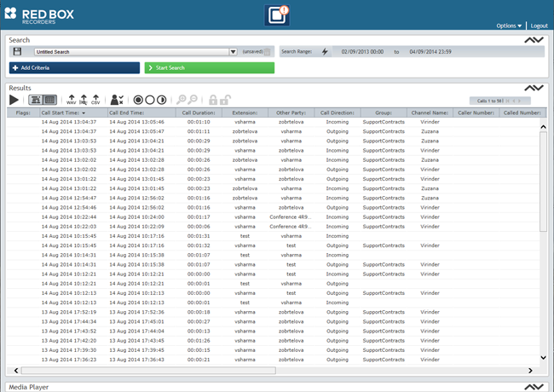Image resolution: width=554 pixels, height=392 pixels.
Task: Select the call starting 14 Aug 2014 12:54:47
Action: pyautogui.click(x=273, y=198)
